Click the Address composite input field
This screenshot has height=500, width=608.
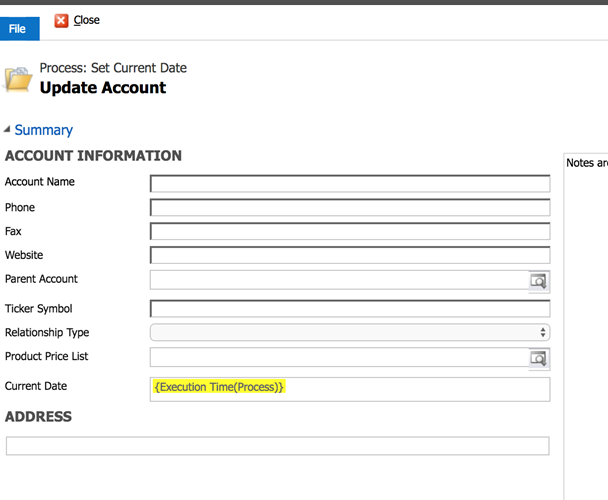(278, 446)
